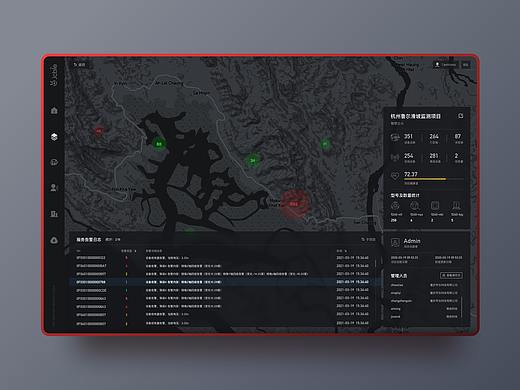Image resolution: width=520 pixels, height=390 pixels.
Task: Click the vertical app logo in sidebar
Action: [x=54, y=75]
